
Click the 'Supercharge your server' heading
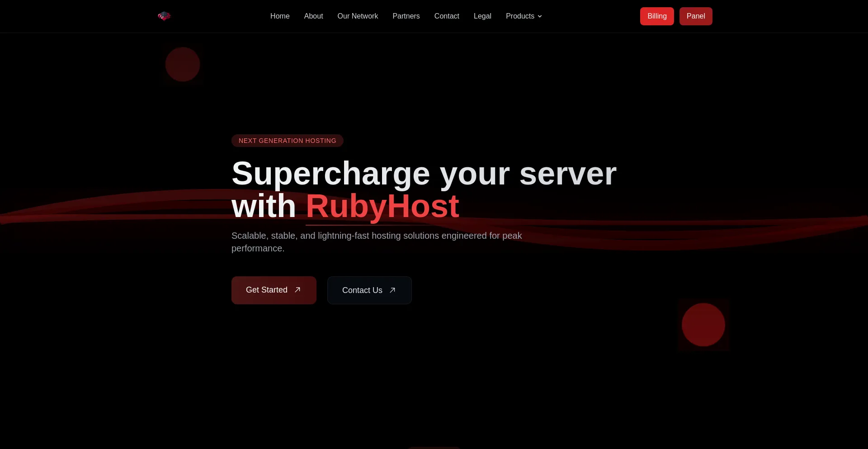click(x=424, y=174)
